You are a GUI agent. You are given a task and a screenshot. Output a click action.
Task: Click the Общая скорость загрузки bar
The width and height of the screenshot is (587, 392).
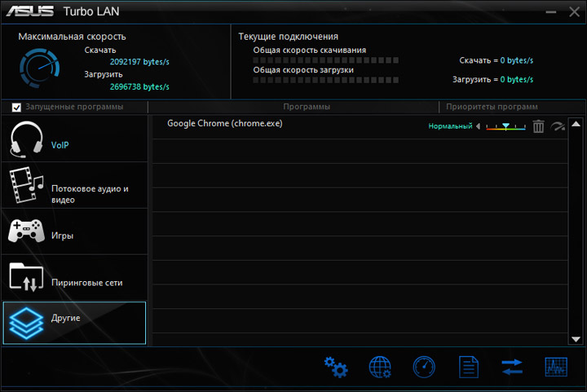click(x=325, y=80)
